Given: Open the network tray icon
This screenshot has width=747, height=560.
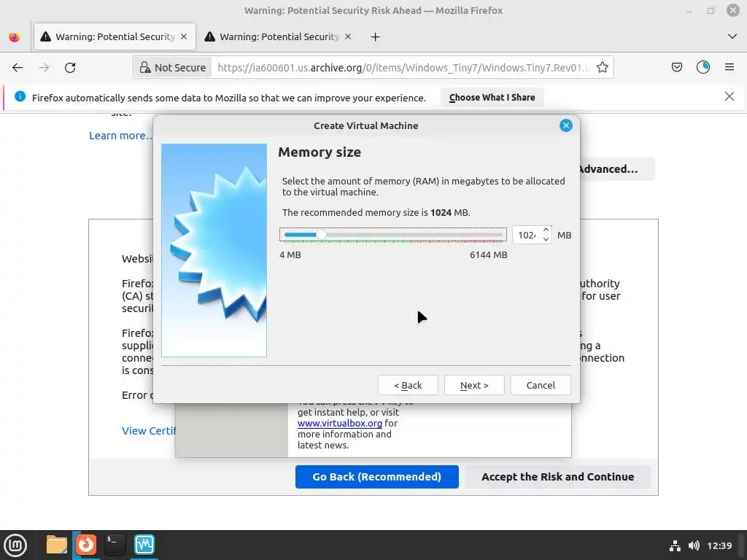Looking at the screenshot, I should tap(675, 545).
